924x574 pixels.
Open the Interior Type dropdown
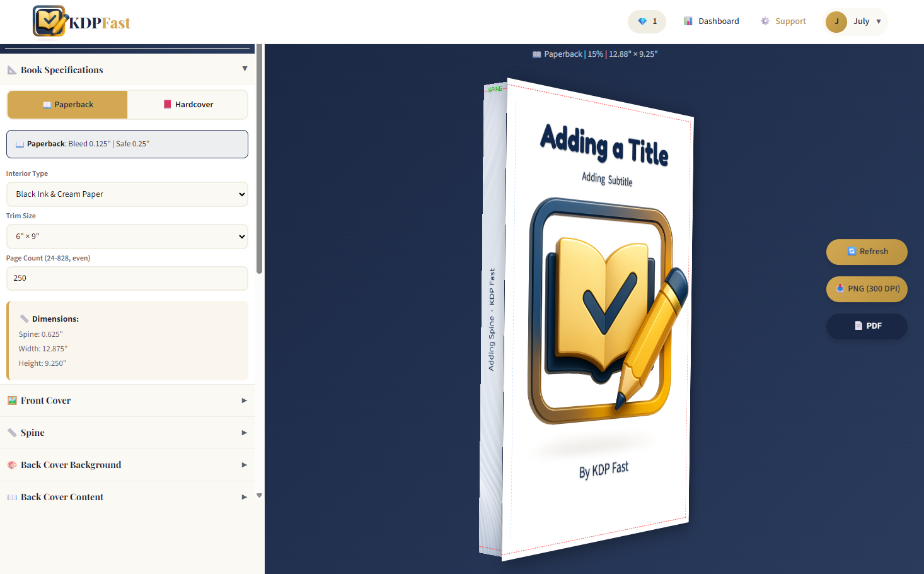127,194
